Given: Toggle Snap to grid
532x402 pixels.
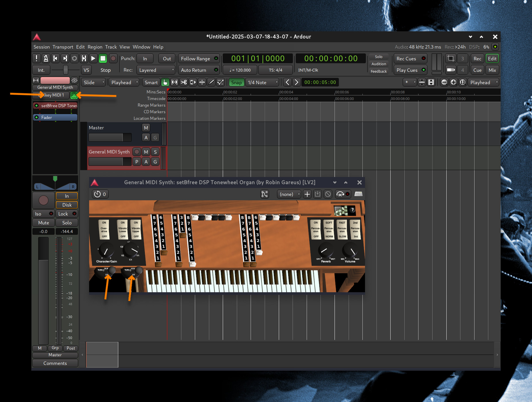Looking at the screenshot, I should click(x=237, y=82).
